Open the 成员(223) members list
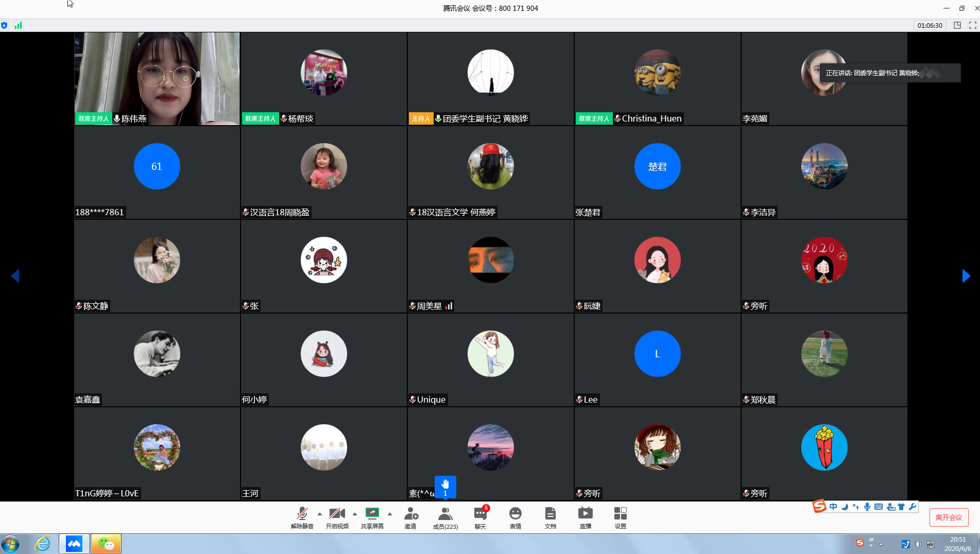This screenshot has height=554, width=980. 445,517
